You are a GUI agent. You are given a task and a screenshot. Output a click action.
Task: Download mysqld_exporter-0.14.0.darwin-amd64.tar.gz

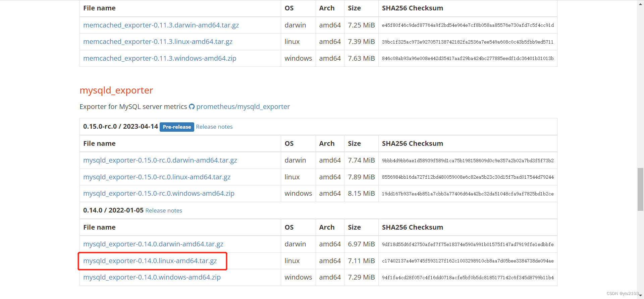click(153, 244)
